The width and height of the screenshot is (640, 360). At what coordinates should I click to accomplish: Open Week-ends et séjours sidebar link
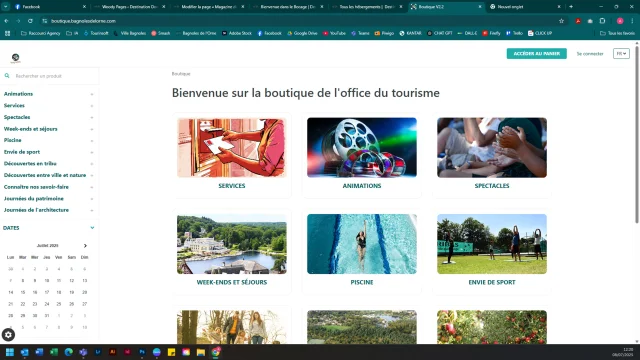tap(31, 129)
